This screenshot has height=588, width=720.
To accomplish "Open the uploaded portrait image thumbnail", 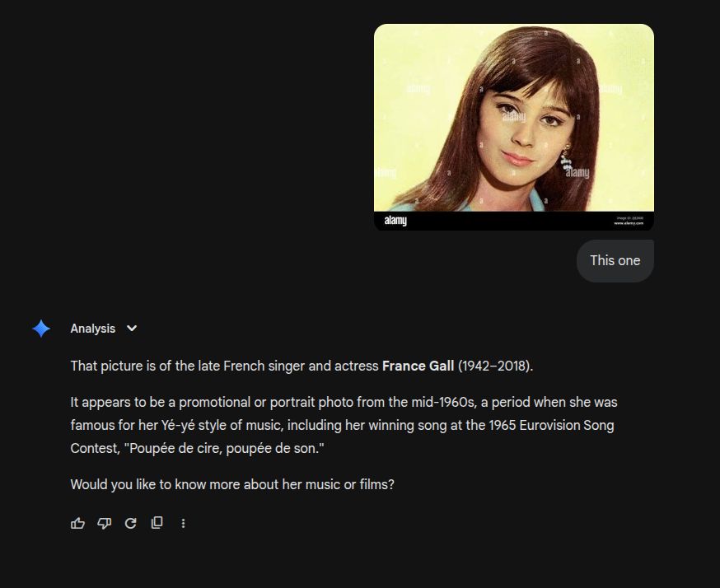I will 514,127.
